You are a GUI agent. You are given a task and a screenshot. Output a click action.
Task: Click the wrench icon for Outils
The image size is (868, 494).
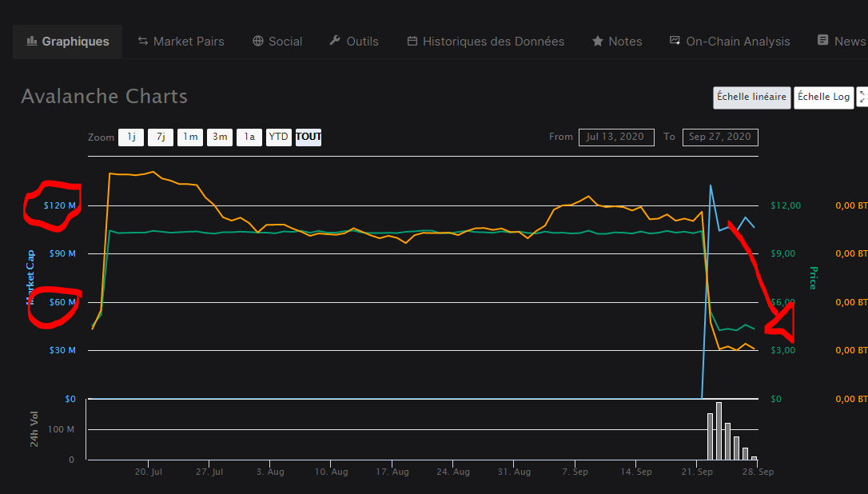coord(336,41)
